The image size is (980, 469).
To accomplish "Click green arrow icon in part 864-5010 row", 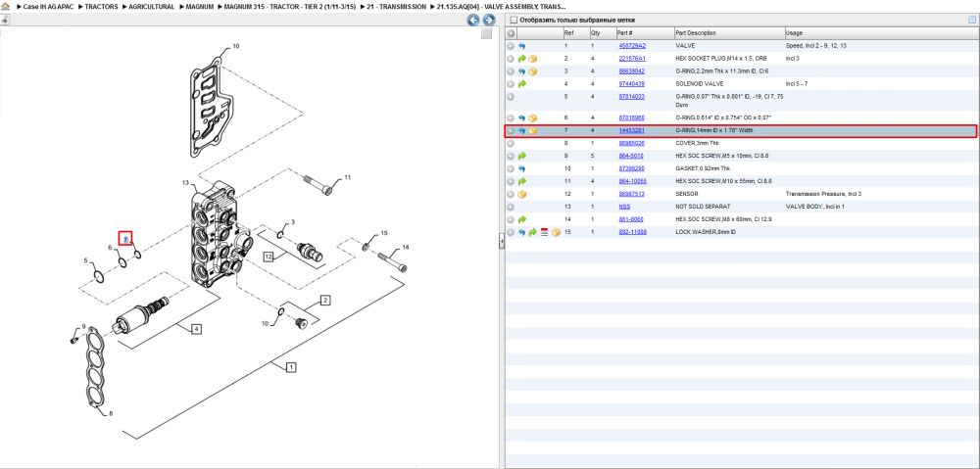I will pyautogui.click(x=522, y=156).
